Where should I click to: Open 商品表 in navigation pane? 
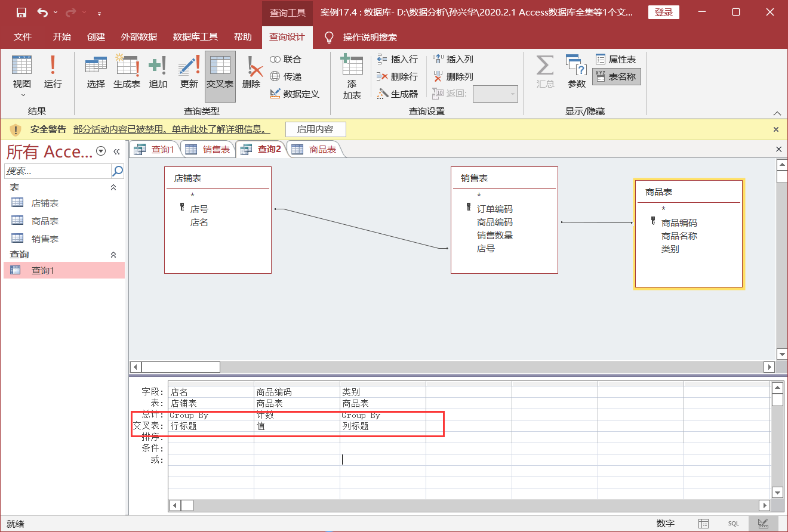tap(64, 221)
